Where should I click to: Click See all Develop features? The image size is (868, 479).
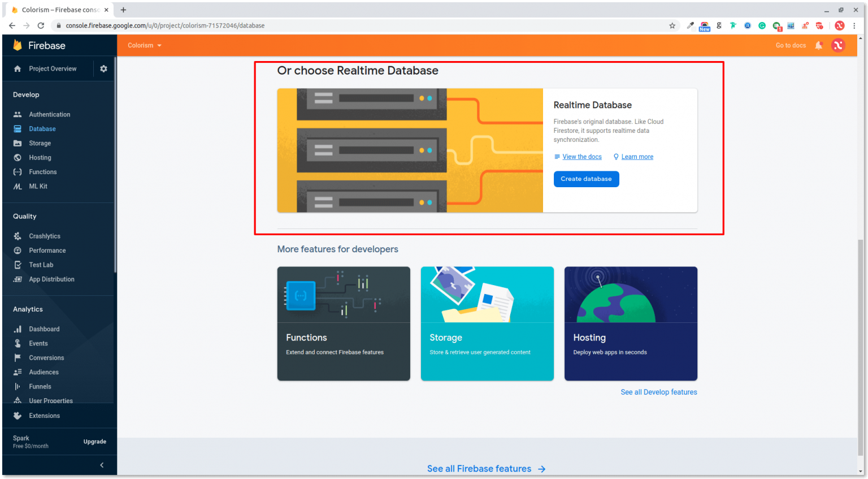(x=659, y=392)
